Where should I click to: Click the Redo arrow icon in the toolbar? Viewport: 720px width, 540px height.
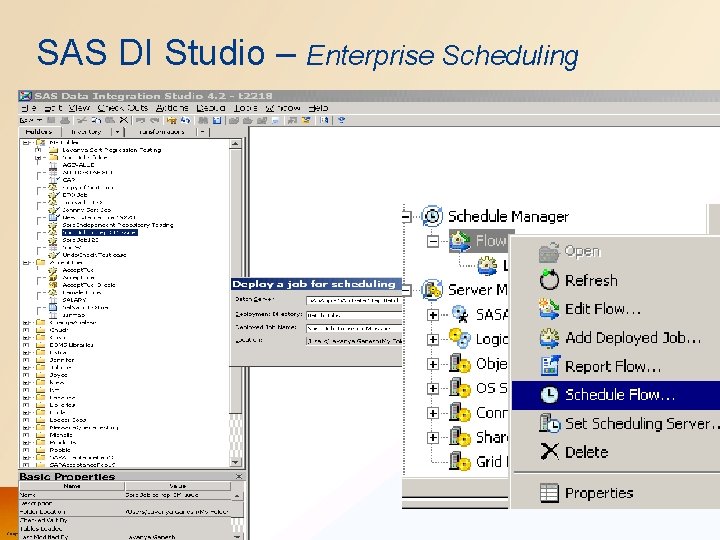pyautogui.click(x=154, y=120)
